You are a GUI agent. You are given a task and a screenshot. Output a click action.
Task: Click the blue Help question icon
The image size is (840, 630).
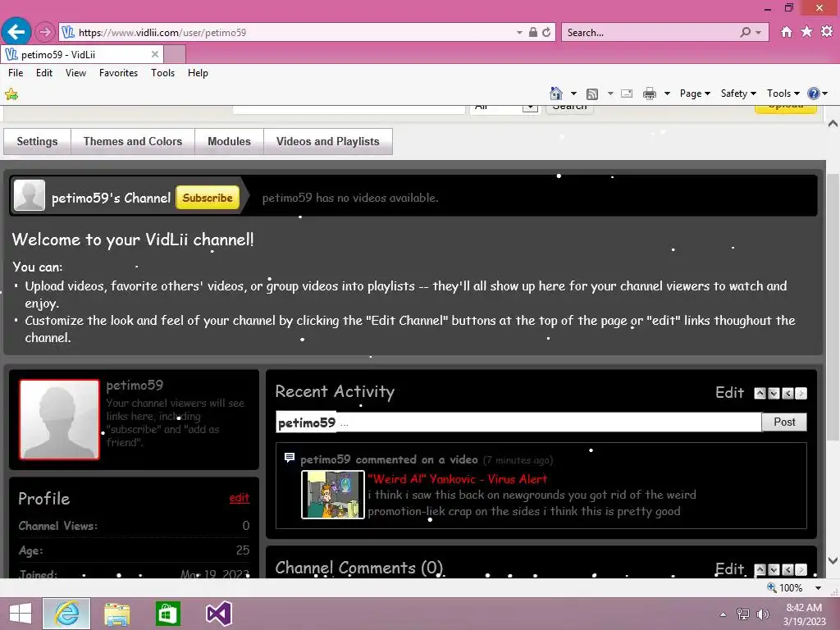point(813,94)
